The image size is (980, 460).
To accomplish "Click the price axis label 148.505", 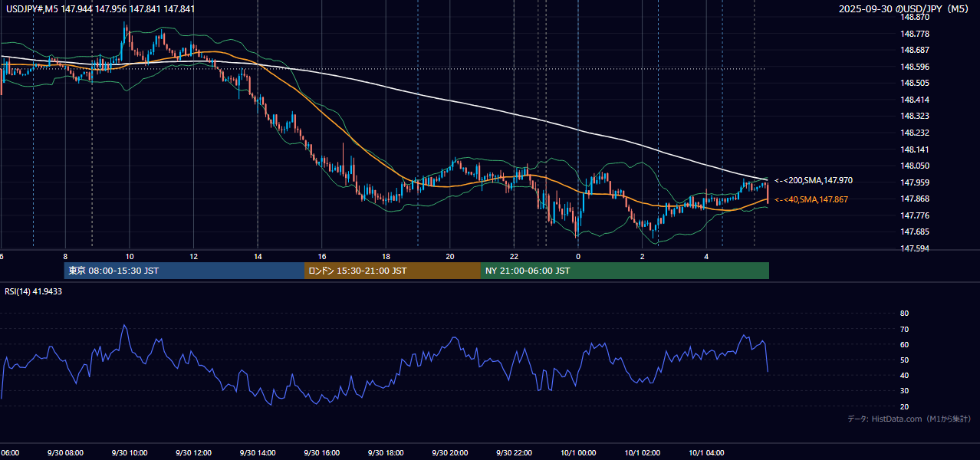I will (x=916, y=83).
